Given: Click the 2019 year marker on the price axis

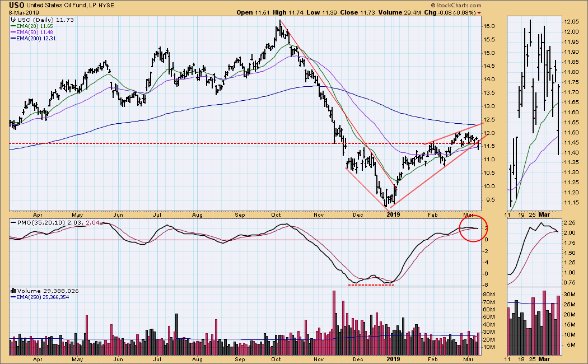Looking at the screenshot, I should 394,213.
